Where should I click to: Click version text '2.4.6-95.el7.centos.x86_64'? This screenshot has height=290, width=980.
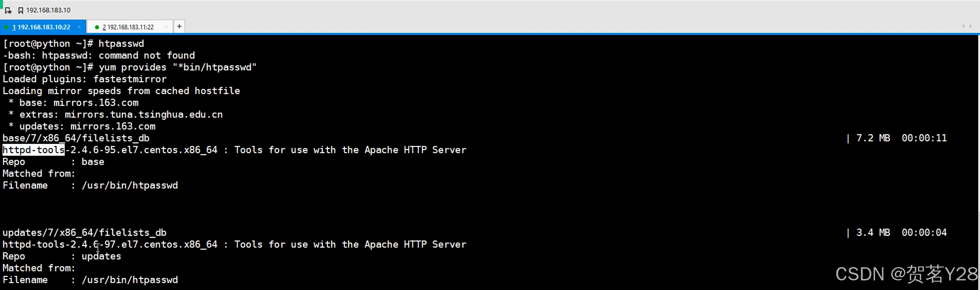coord(144,150)
